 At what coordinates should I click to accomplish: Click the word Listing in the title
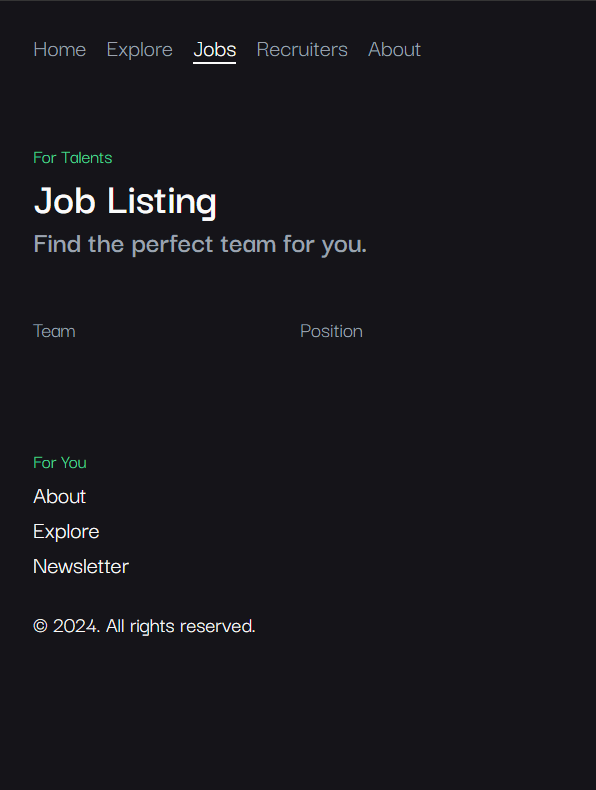pos(162,201)
